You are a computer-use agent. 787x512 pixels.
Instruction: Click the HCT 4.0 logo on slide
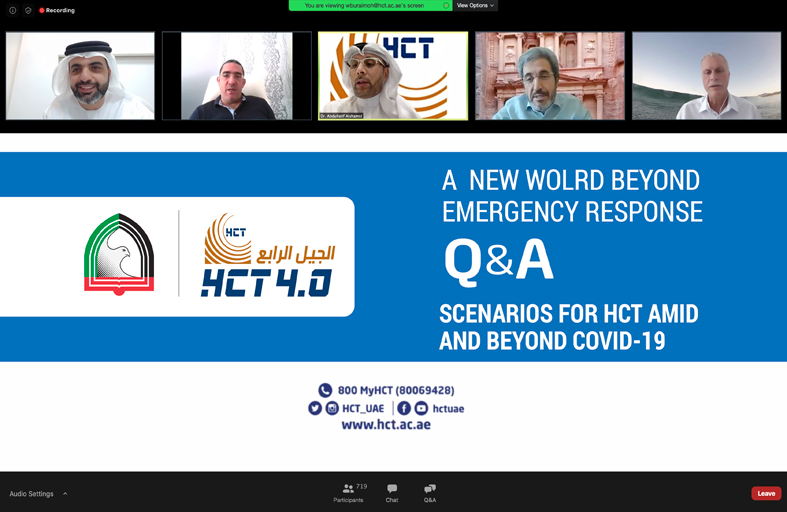(x=268, y=255)
